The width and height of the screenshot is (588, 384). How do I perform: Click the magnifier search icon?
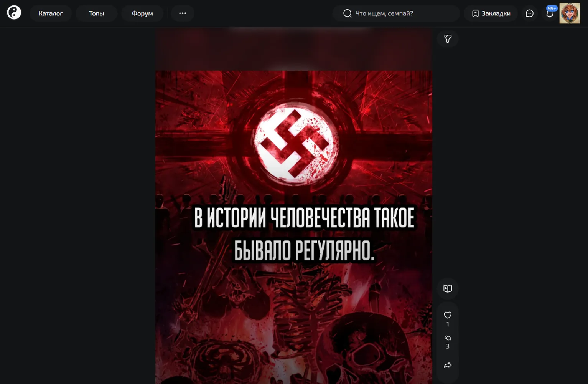[x=348, y=13]
